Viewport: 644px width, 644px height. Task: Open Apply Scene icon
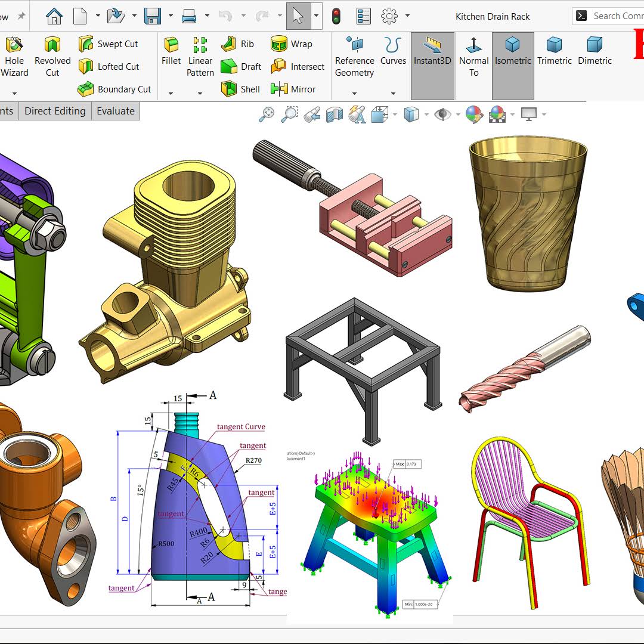tap(497, 114)
